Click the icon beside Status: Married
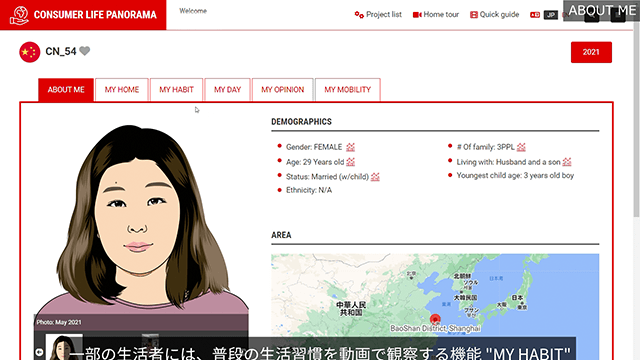Image resolution: width=640 pixels, height=360 pixels. click(375, 177)
